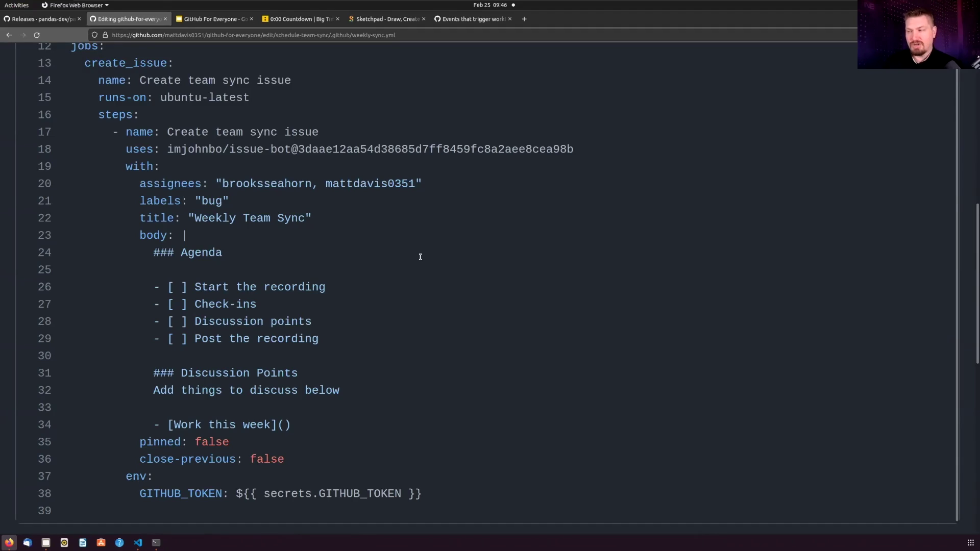Switch to Events that trigger workflows tab
Image resolution: width=980 pixels, height=551 pixels.
click(x=473, y=19)
